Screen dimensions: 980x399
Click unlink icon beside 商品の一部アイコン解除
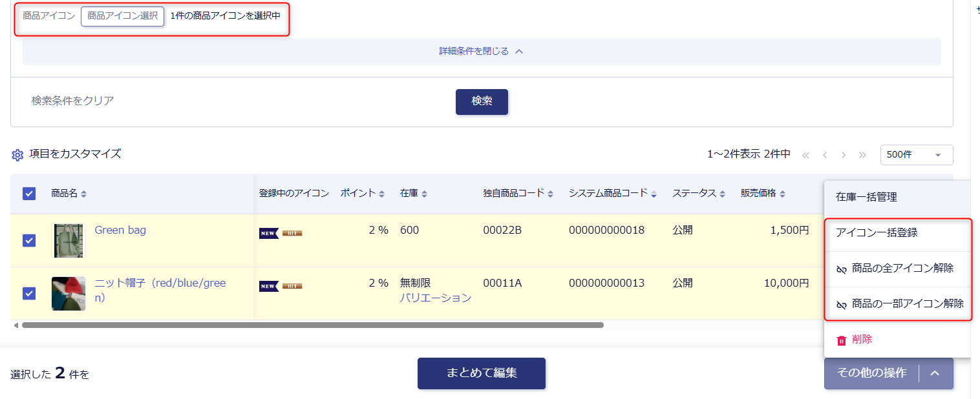coord(842,305)
